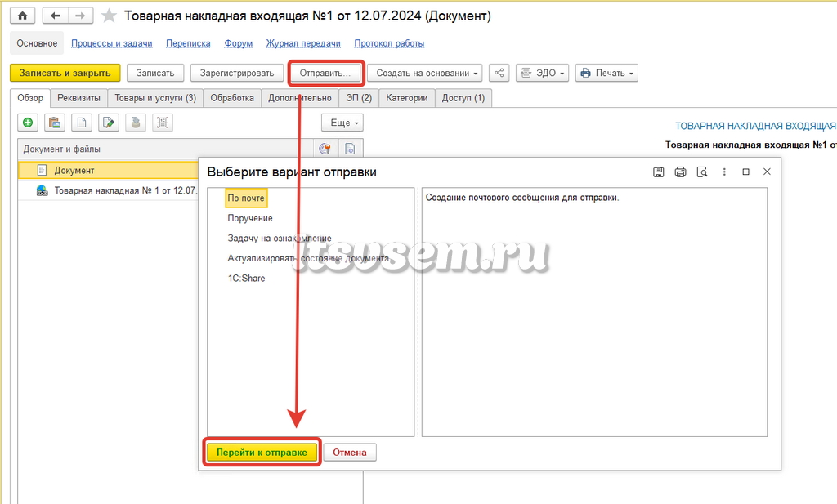Screen dimensions: 837x504
Task: Click the pencil edit file icon
Action: pyautogui.click(x=109, y=123)
